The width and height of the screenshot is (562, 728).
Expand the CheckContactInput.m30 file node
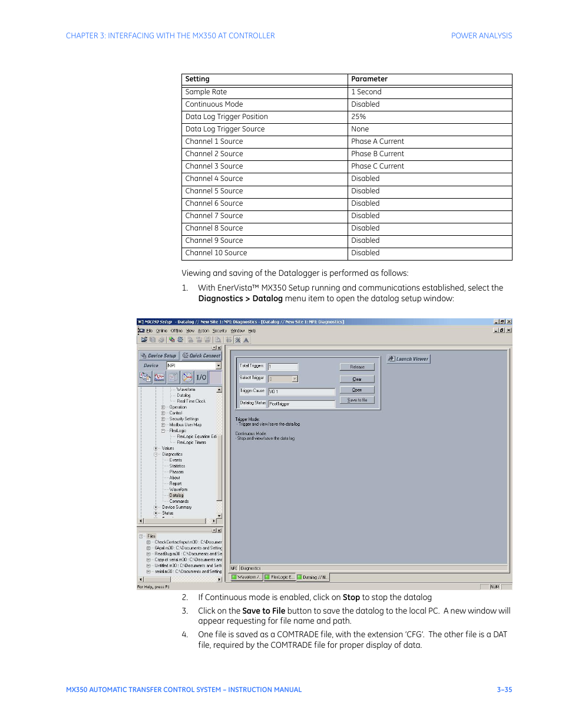pyautogui.click(x=148, y=542)
